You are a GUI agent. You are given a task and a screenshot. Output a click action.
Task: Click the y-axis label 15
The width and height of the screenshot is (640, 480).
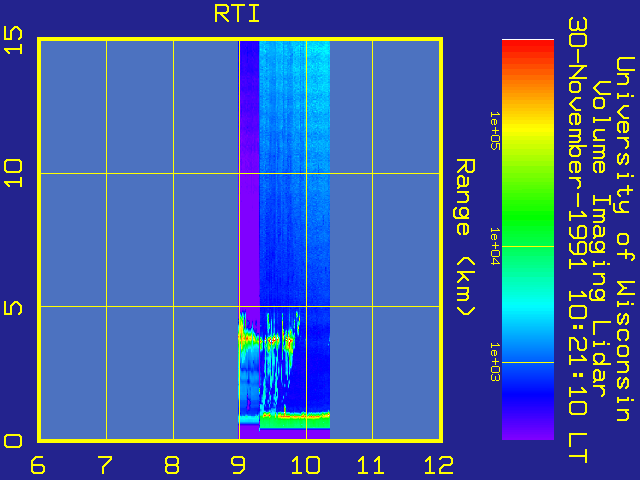(x=13, y=40)
